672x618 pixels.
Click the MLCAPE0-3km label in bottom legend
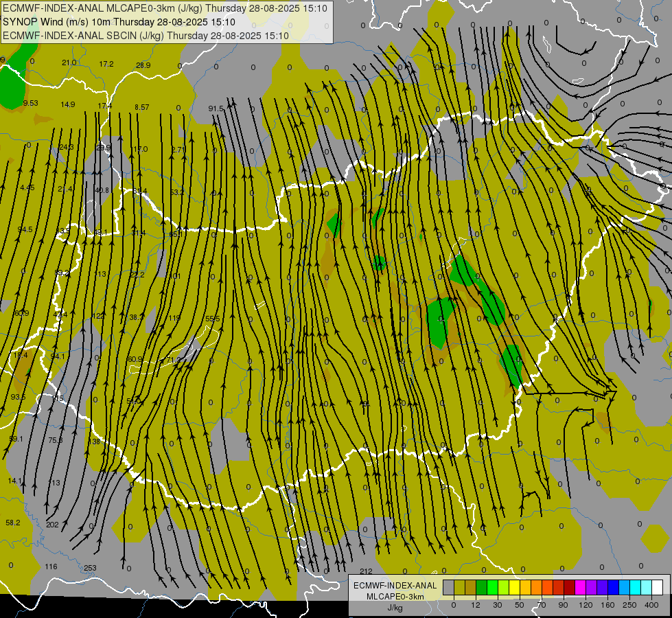(395, 596)
